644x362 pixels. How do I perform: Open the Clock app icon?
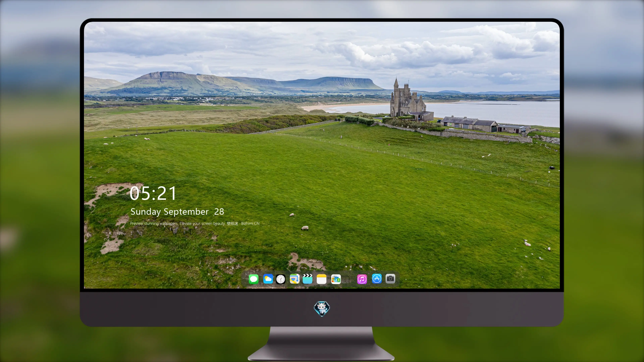click(281, 279)
